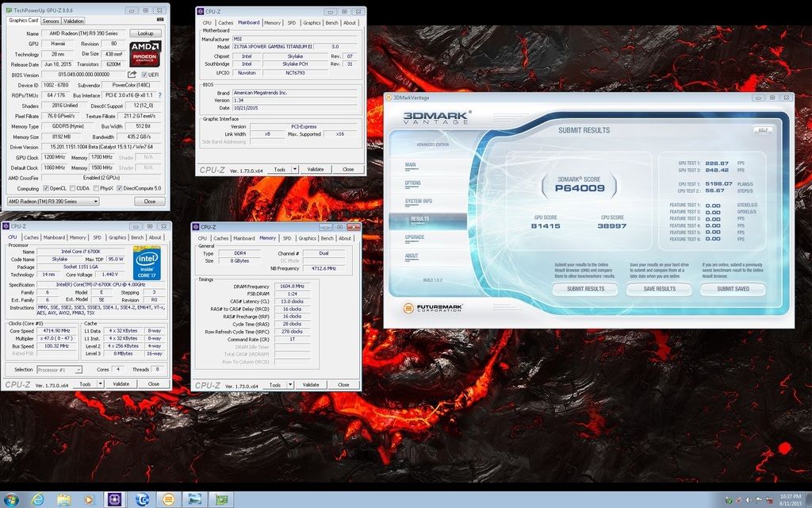Click the 3DMark Vantage logo

tap(437, 117)
